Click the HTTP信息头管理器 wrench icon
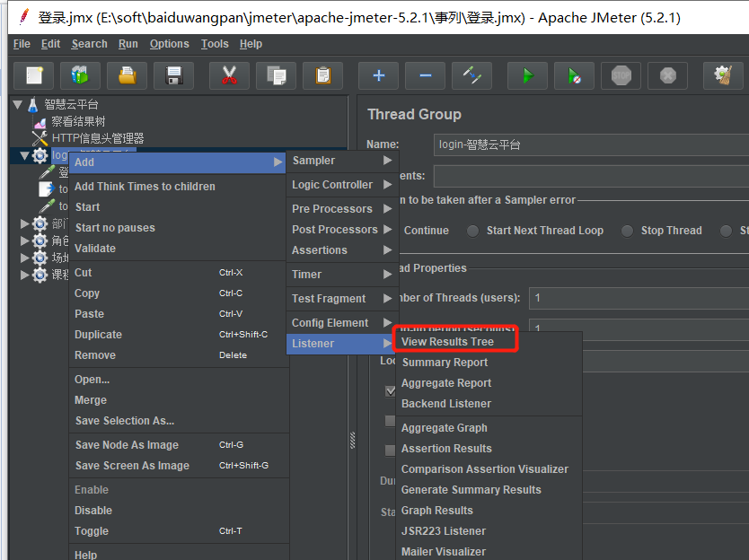 pyautogui.click(x=40, y=138)
